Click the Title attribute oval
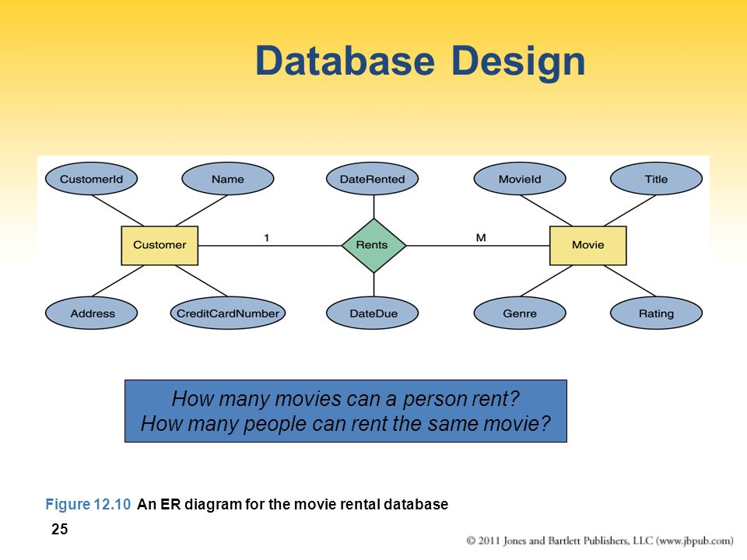This screenshot has height=560, width=747. 657,179
